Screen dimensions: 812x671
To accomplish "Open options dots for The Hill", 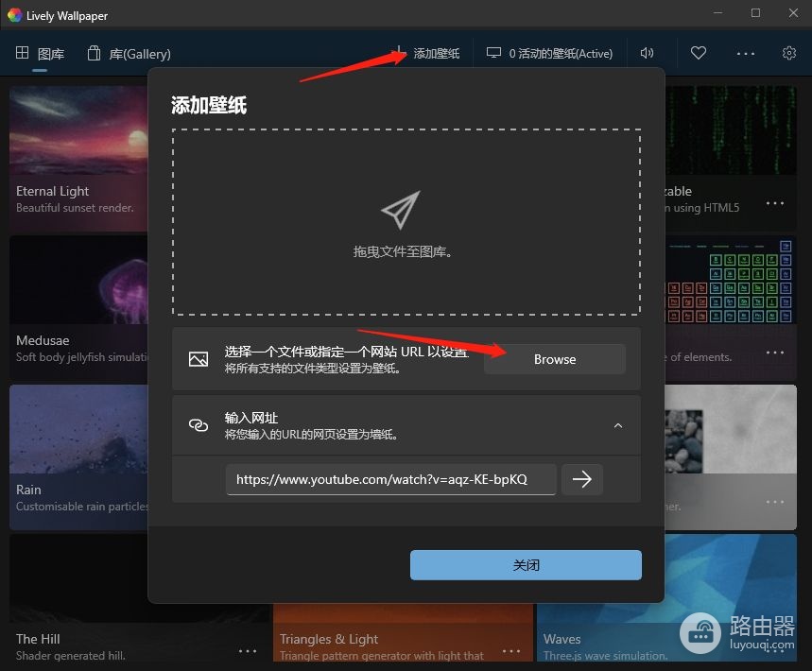I will (x=248, y=651).
